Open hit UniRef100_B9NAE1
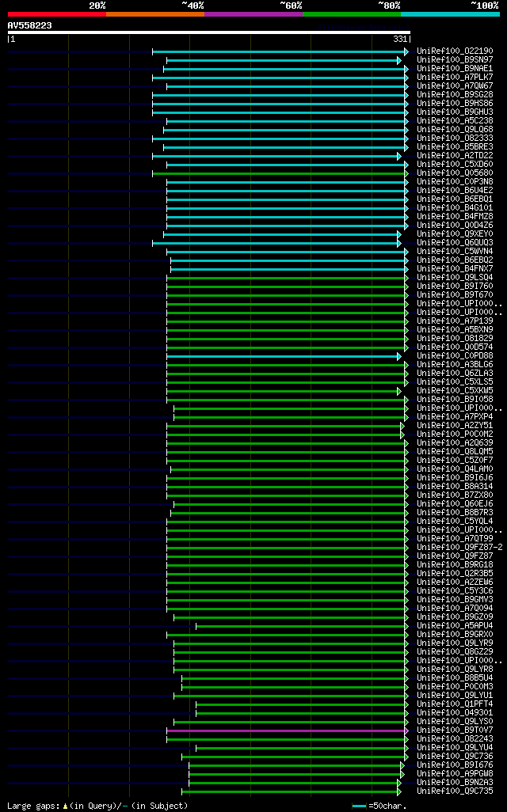Screen dimensions: 507x812 coord(455,68)
